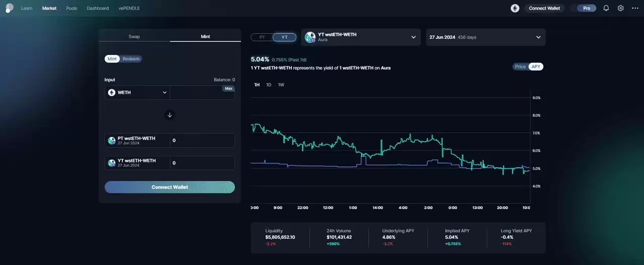644x265 pixels.
Task: Click the Max balance button
Action: [228, 89]
